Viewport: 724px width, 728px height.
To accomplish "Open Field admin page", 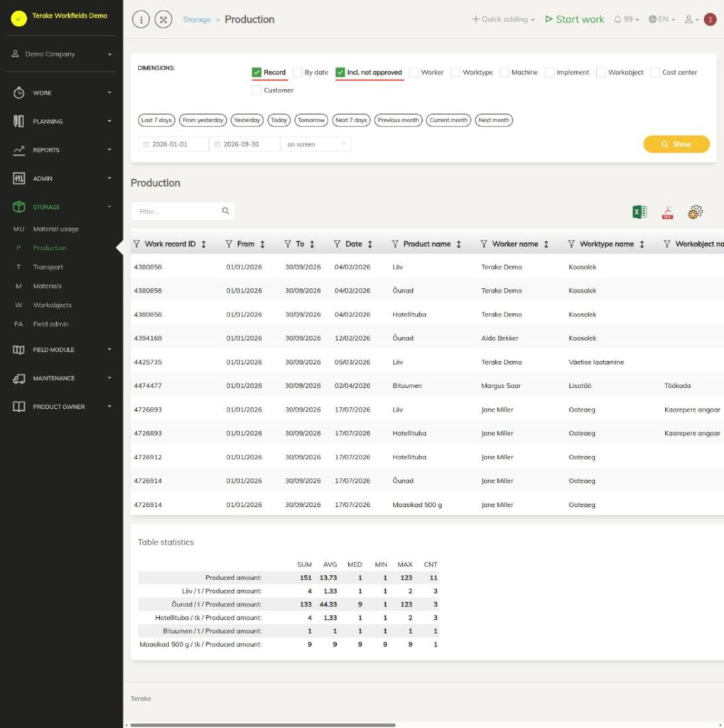I will [x=50, y=324].
